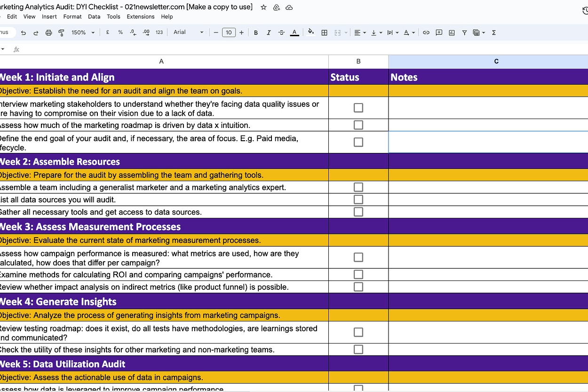Screen dimensions: 588x392
Task: Open more number formats (123)
Action: click(159, 32)
